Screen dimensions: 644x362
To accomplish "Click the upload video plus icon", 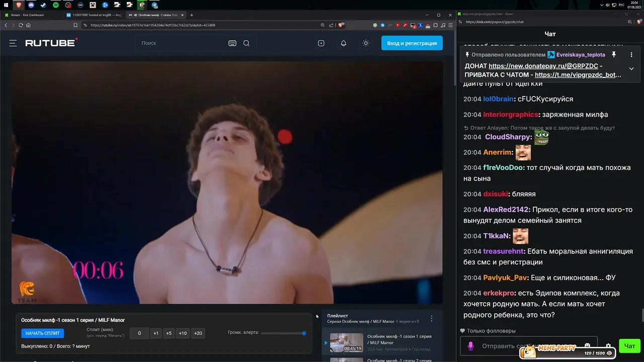I will (321, 43).
